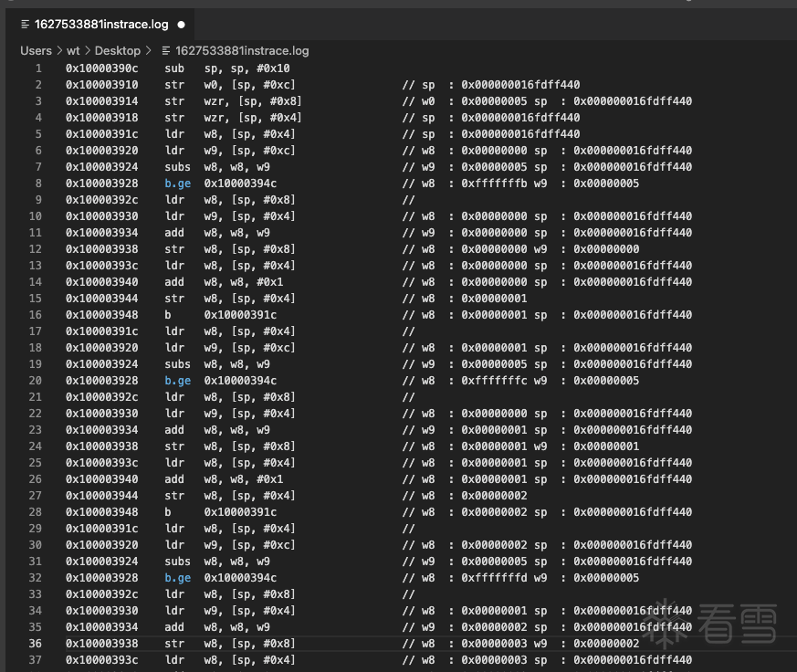Click value 0xfffffffd on line 32
The image size is (797, 672).
click(x=494, y=577)
